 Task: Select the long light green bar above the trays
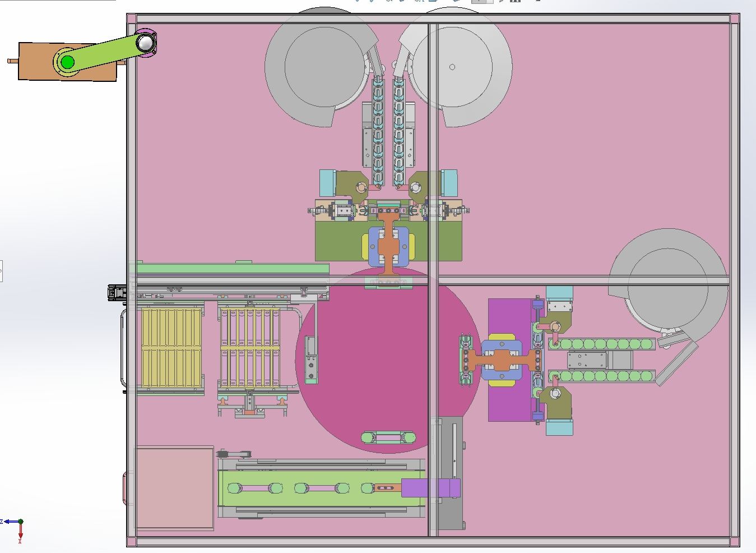(233, 269)
